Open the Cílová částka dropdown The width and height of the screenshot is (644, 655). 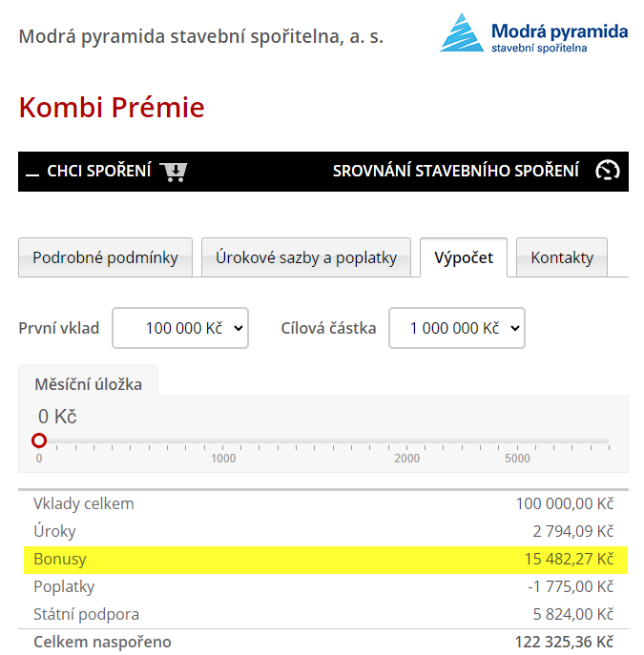coord(457,328)
